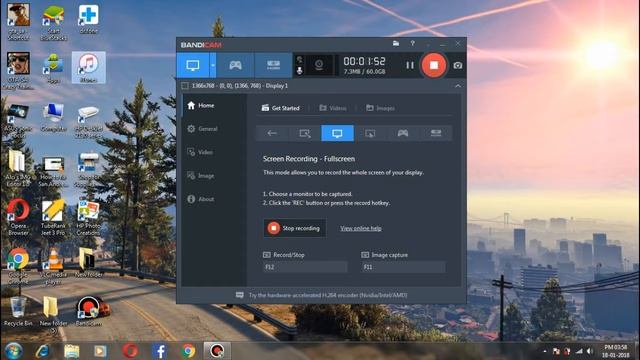Open Bandicam help question mark
The width and height of the screenshot is (640, 360).
(x=413, y=43)
